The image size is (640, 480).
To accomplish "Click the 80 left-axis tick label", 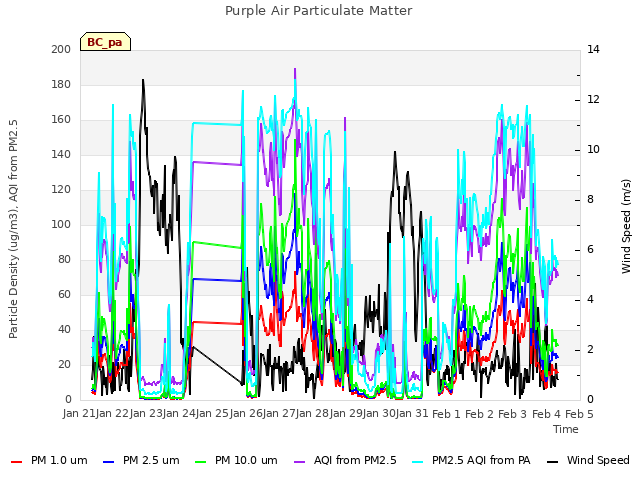I will pyautogui.click(x=65, y=260).
